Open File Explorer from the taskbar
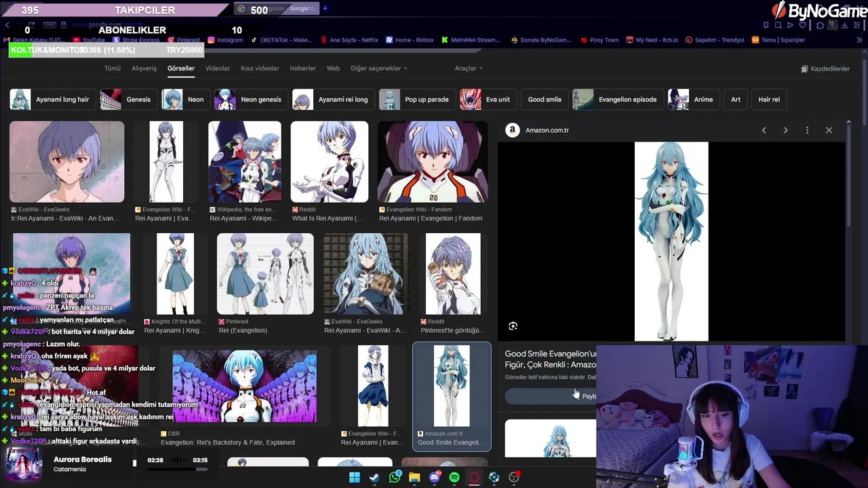Screen dimensions: 868x488 point(414,478)
